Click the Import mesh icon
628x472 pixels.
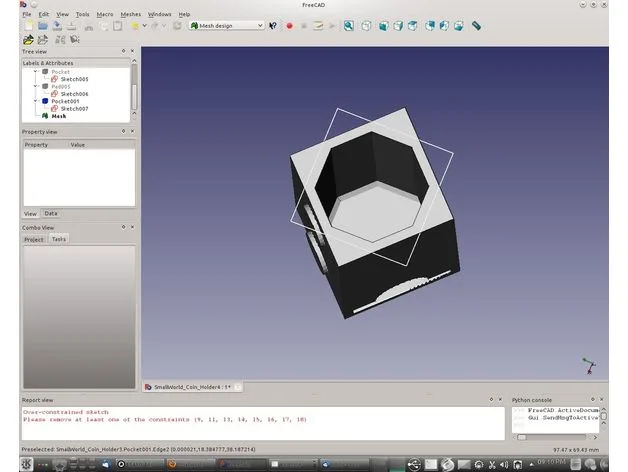[x=28, y=40]
